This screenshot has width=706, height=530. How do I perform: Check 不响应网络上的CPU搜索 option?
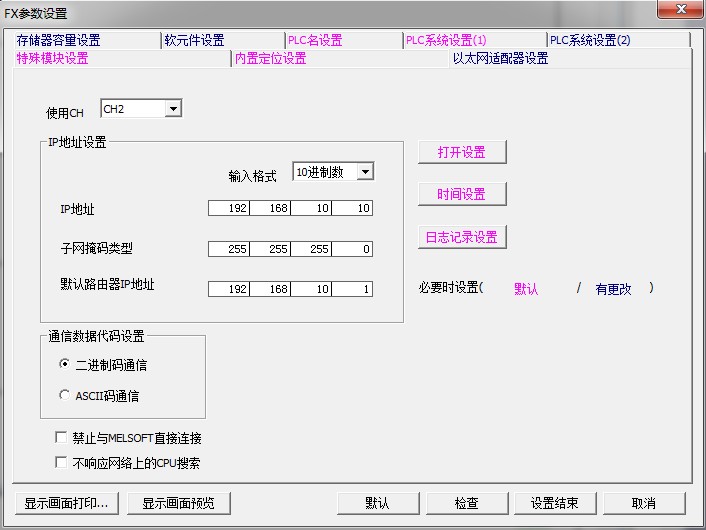point(62,462)
